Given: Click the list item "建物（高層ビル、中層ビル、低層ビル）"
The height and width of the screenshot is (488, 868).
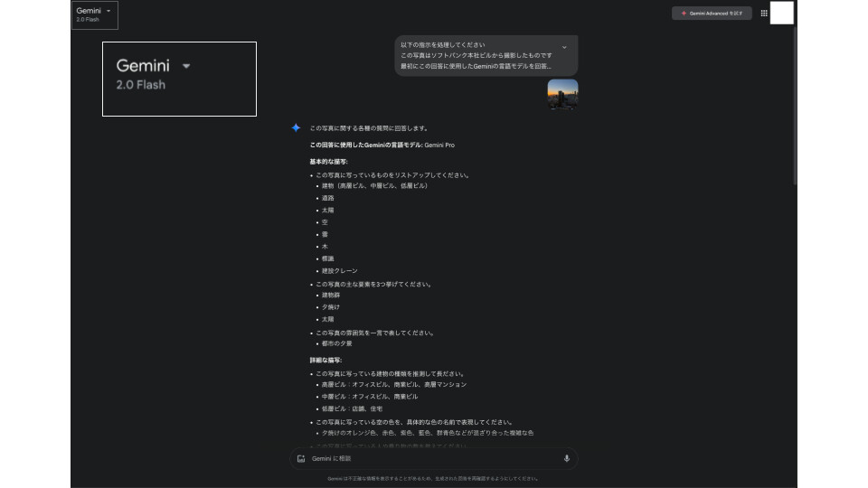Looking at the screenshot, I should [x=376, y=186].
